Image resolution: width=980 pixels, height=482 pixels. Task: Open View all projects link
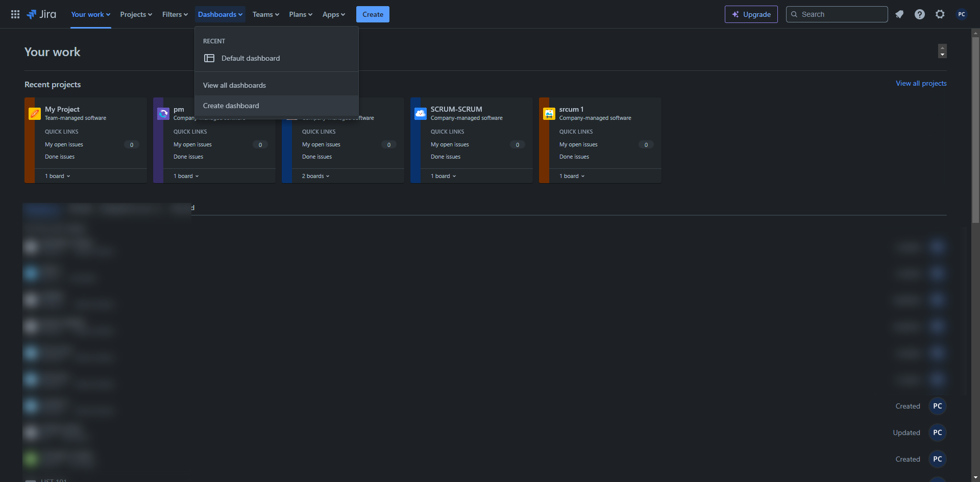[x=921, y=83]
